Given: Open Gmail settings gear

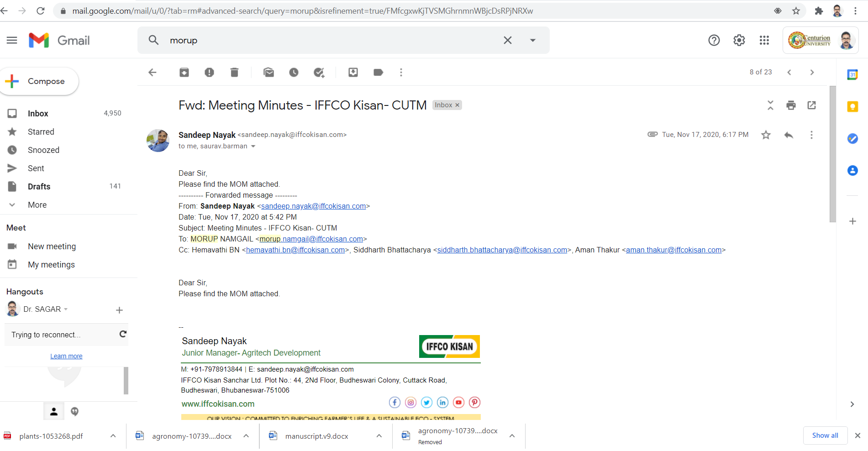Looking at the screenshot, I should 739,40.
